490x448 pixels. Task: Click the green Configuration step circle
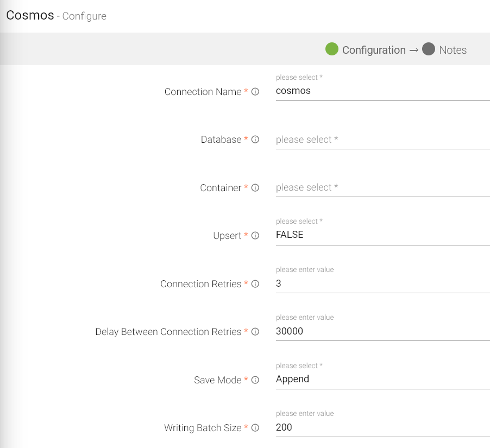332,49
